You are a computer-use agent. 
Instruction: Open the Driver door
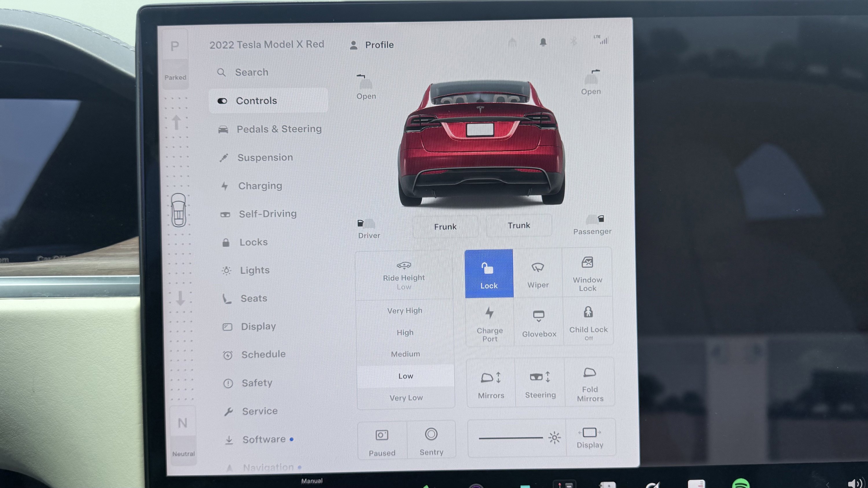(x=368, y=229)
